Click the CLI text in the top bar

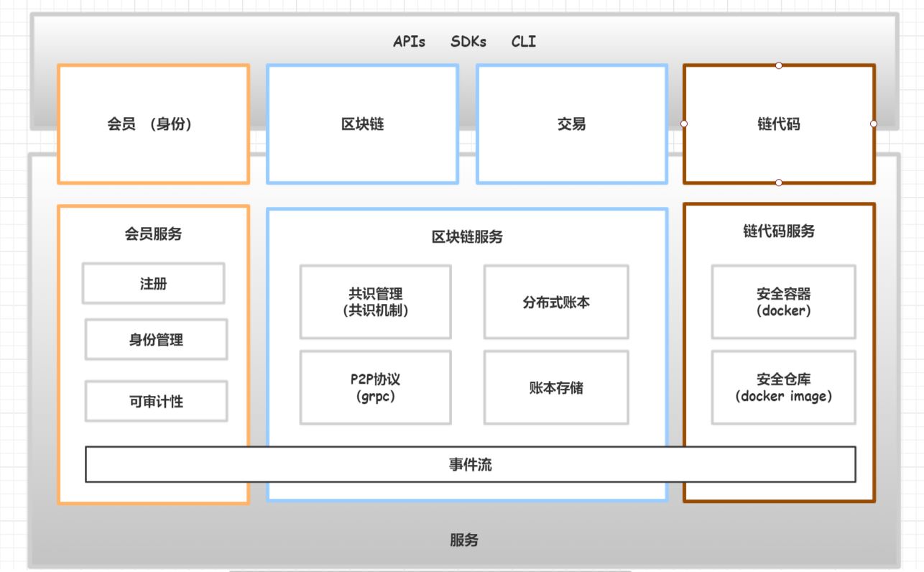click(522, 42)
